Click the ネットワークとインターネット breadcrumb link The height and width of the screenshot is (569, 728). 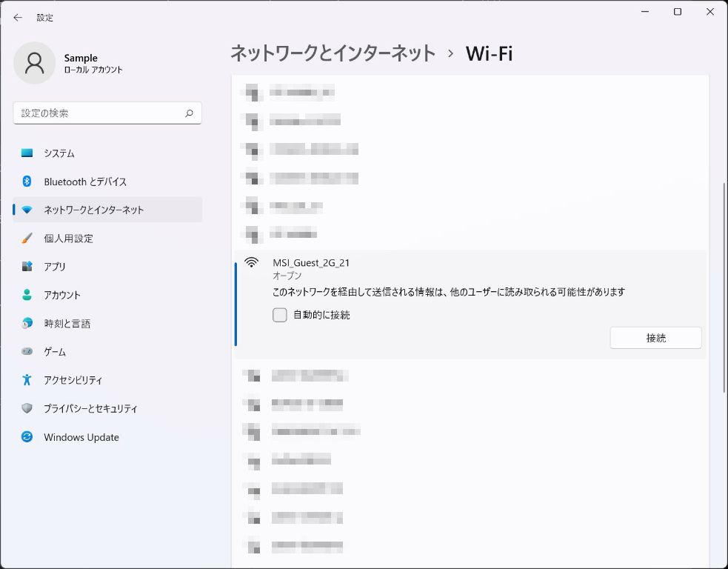coord(333,53)
